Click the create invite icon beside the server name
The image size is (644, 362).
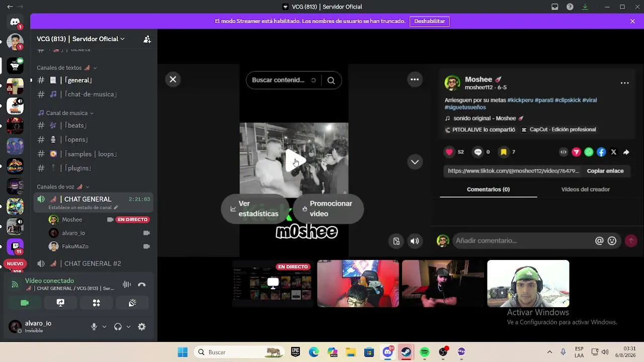pyautogui.click(x=147, y=39)
